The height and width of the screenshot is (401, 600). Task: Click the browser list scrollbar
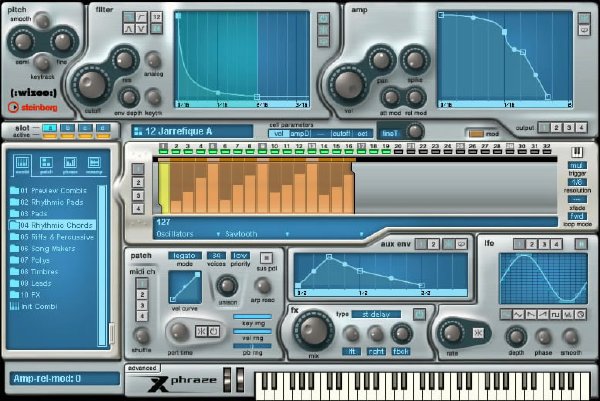tap(102, 266)
